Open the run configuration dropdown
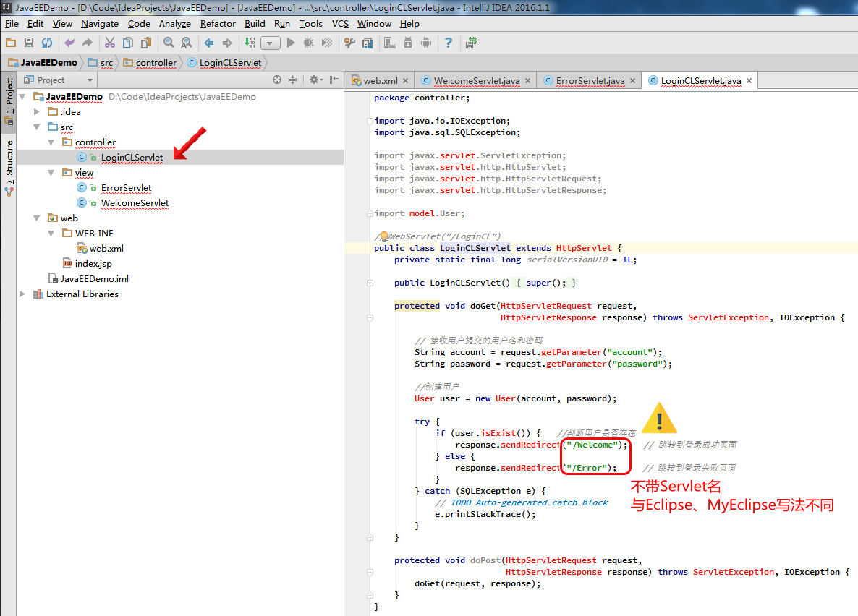Screen dimensions: 858x616 coord(271,43)
